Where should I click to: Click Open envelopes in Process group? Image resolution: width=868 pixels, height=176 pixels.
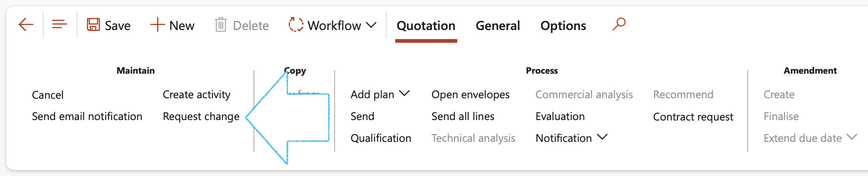point(470,95)
